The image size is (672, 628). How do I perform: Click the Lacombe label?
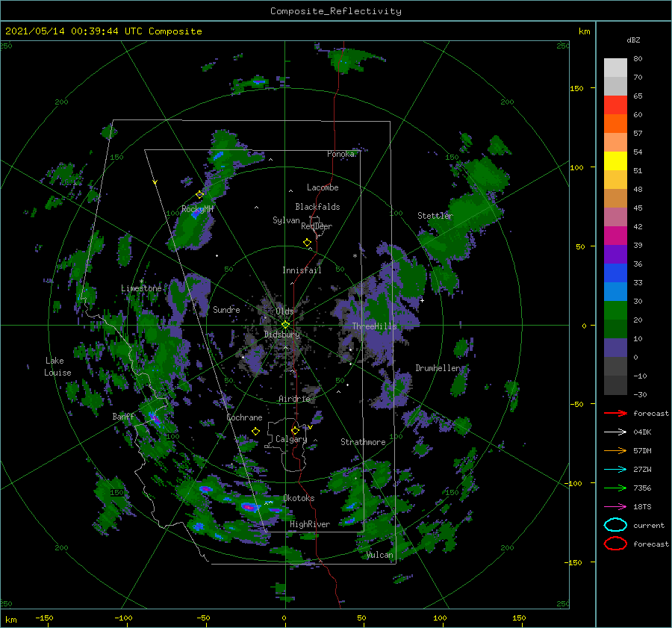tap(323, 187)
